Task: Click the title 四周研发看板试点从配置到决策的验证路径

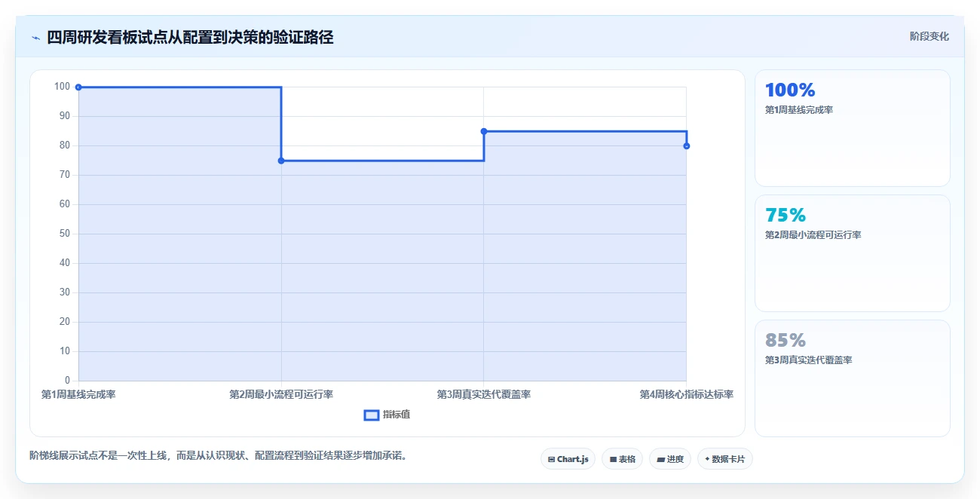Action: point(190,37)
